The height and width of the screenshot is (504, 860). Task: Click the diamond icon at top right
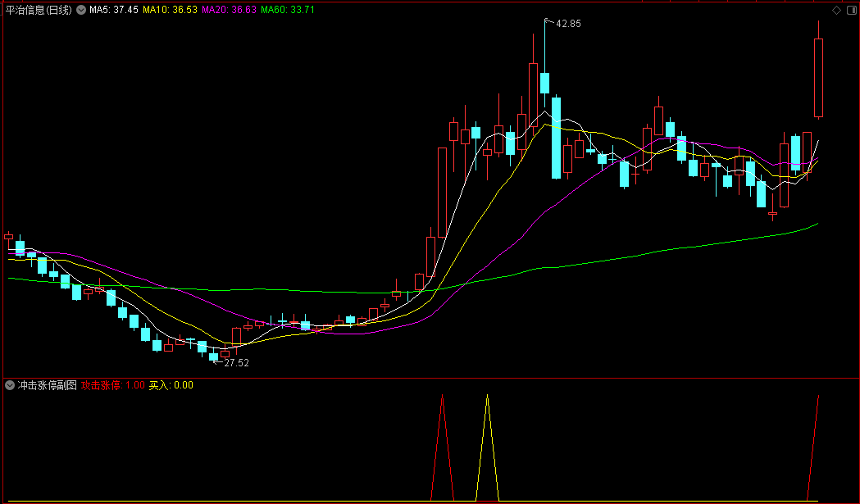836,11
